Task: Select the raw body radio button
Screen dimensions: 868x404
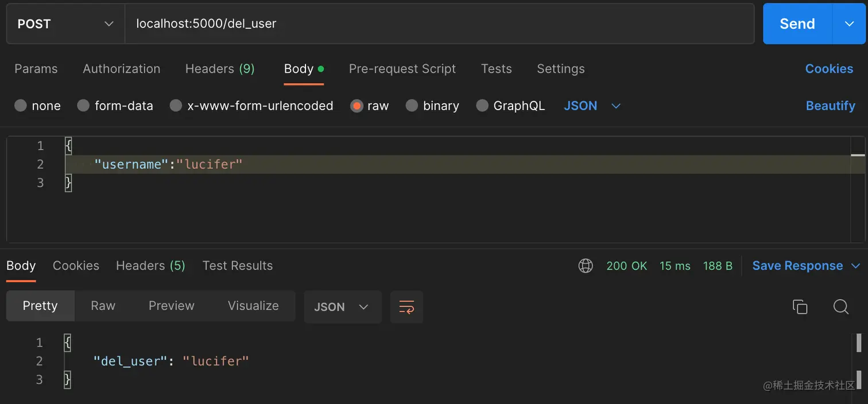Action: pyautogui.click(x=356, y=106)
